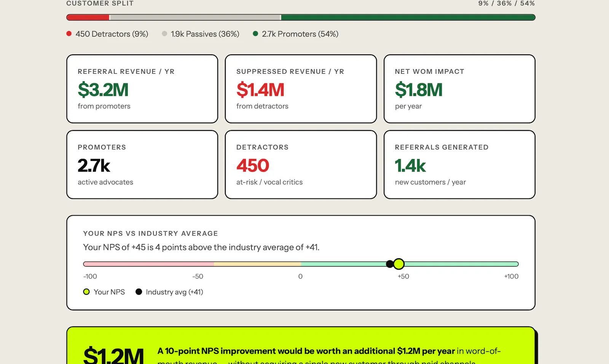Image resolution: width=609 pixels, height=364 pixels.
Task: Click the gray passives segment of split bar
Action: pos(195,17)
